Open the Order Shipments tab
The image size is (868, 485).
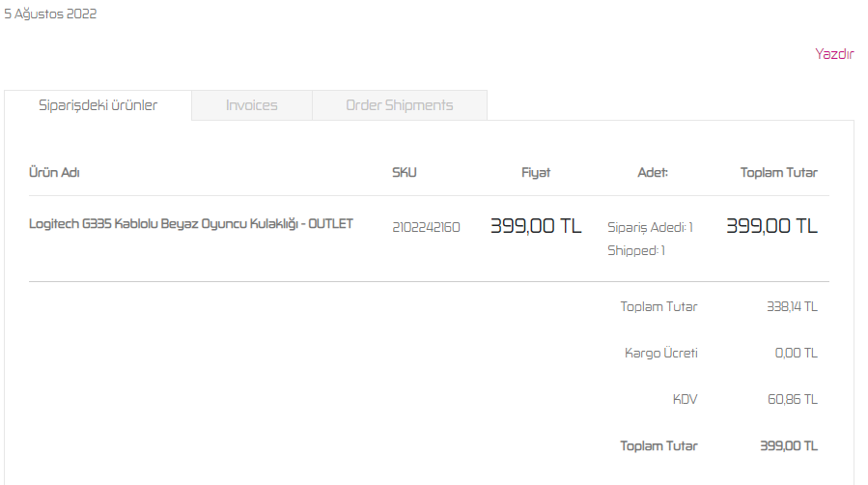400,105
